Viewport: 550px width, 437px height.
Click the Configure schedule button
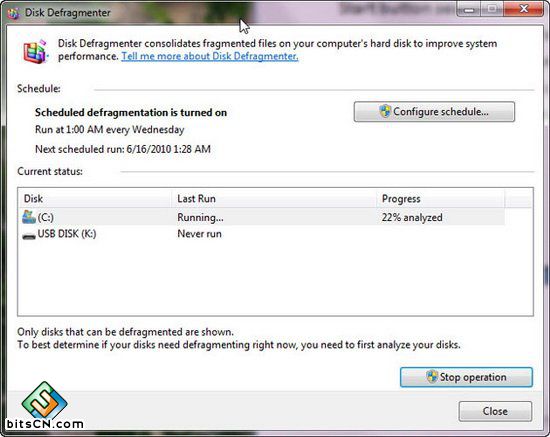point(434,112)
